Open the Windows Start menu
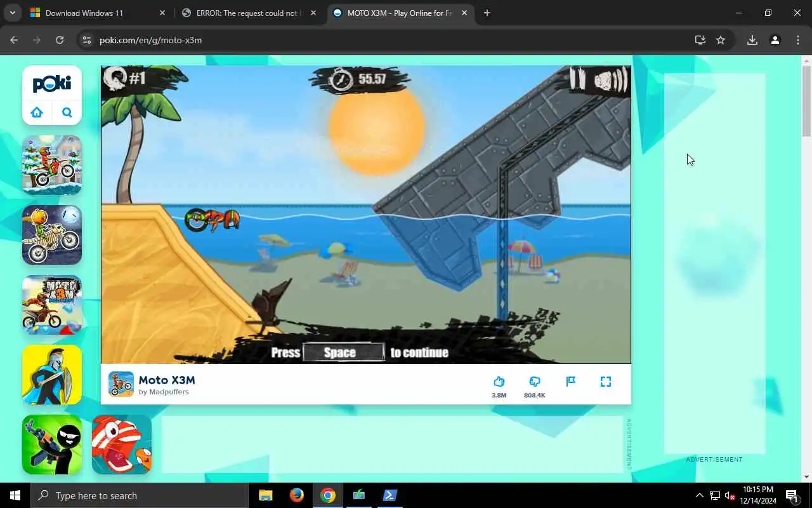The height and width of the screenshot is (508, 812). point(15,495)
